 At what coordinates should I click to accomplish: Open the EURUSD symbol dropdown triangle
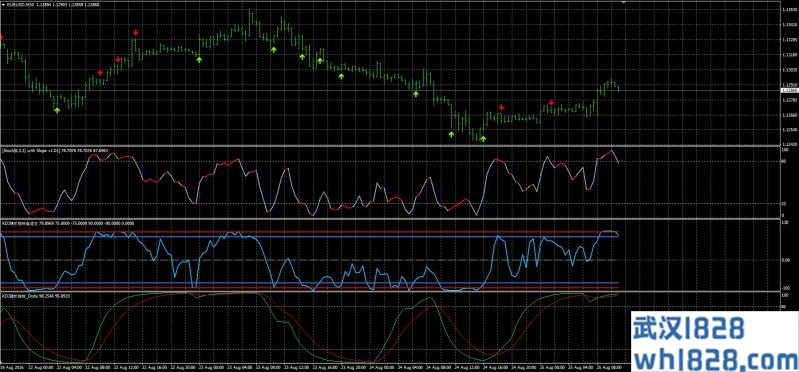coord(3,4)
